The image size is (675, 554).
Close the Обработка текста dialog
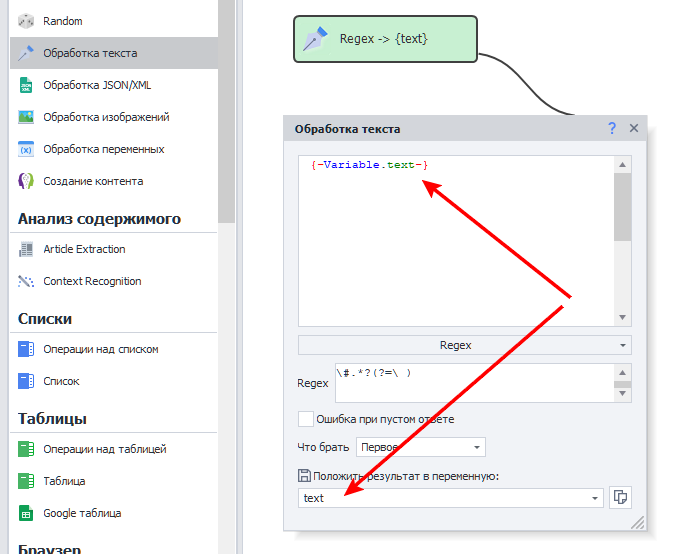(634, 128)
